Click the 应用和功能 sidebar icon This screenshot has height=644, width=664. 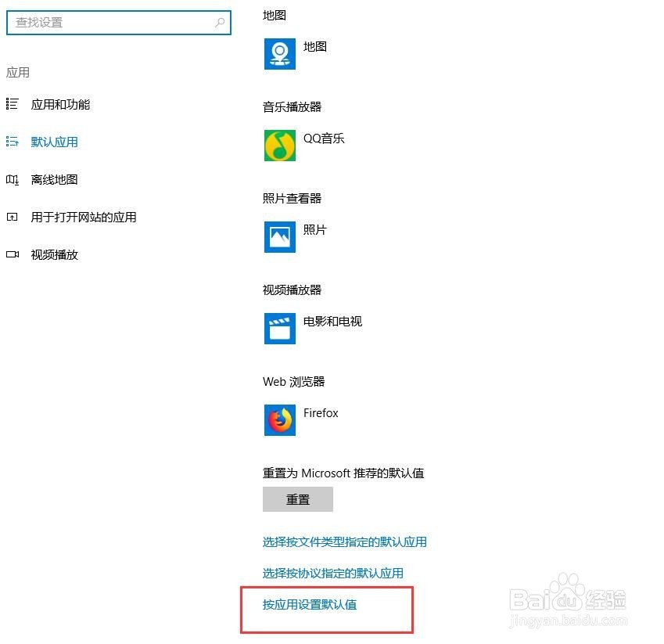tap(12, 103)
